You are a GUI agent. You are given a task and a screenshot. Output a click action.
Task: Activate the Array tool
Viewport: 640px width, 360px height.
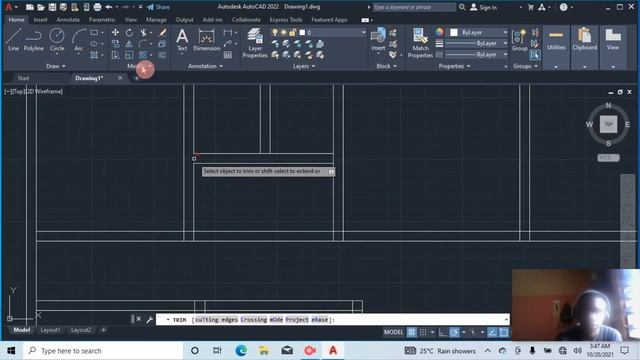pos(143,55)
